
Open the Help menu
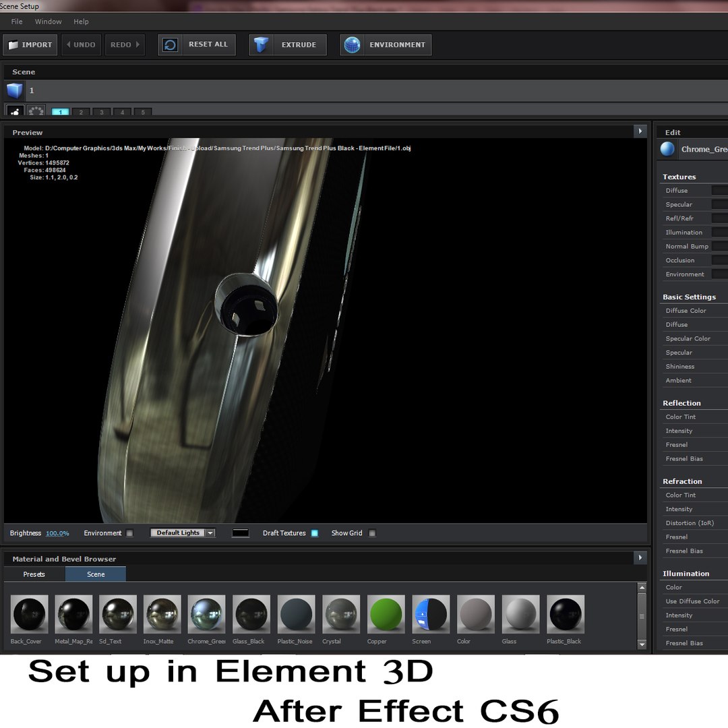coord(81,22)
